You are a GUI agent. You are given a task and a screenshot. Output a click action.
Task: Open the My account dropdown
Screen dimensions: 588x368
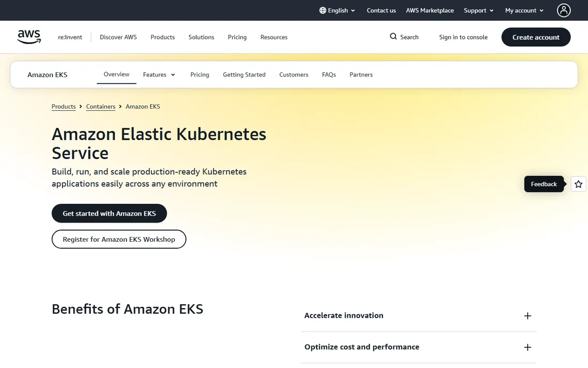coord(524,11)
